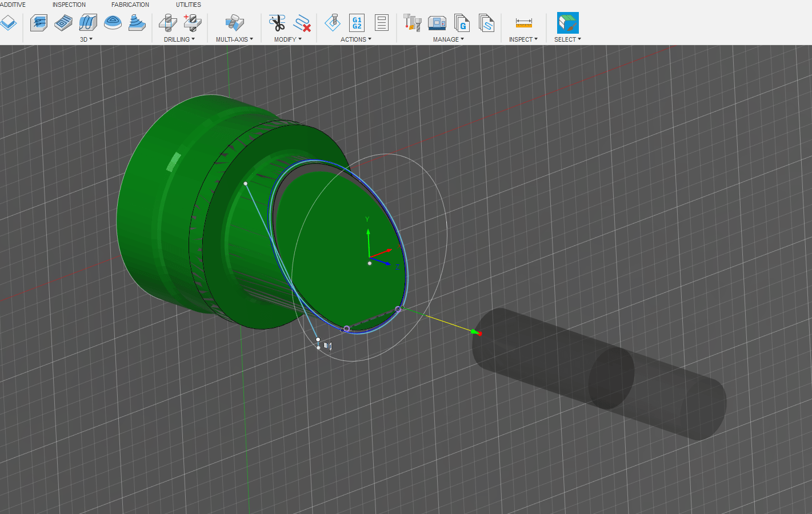Open the Machine Library under MANAGE

pyautogui.click(x=437, y=23)
